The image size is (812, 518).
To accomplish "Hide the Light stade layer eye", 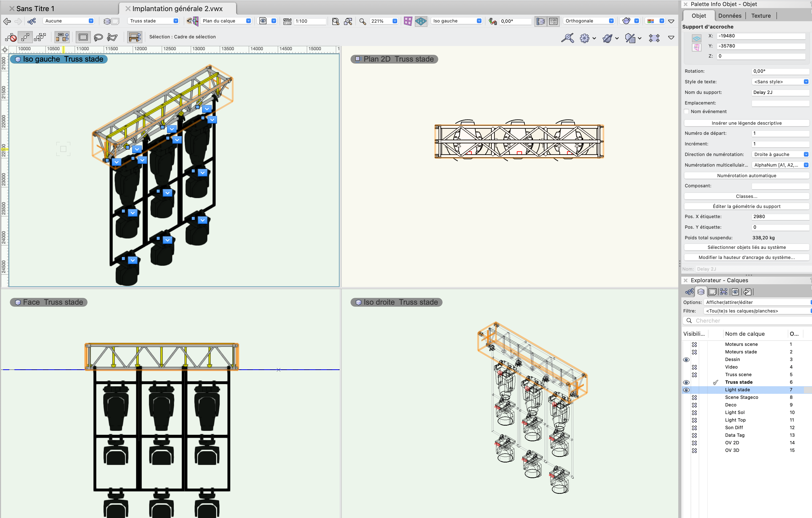I will pos(686,390).
